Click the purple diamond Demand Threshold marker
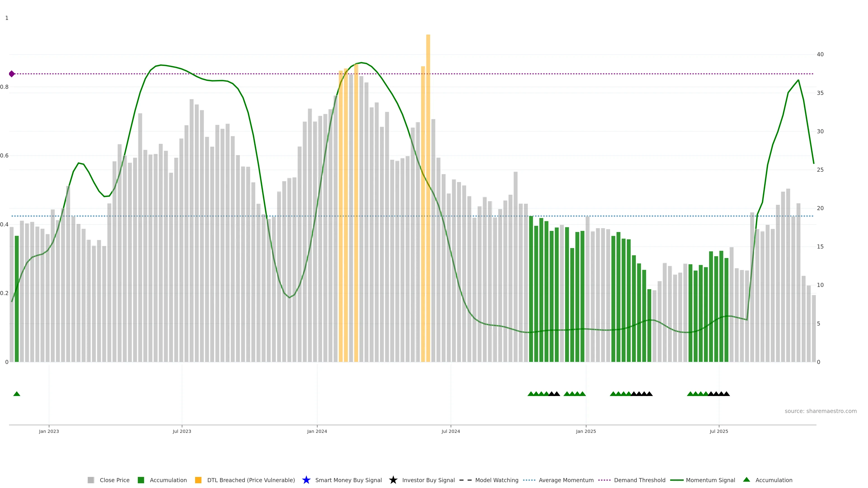The image size is (868, 488). pos(12,74)
